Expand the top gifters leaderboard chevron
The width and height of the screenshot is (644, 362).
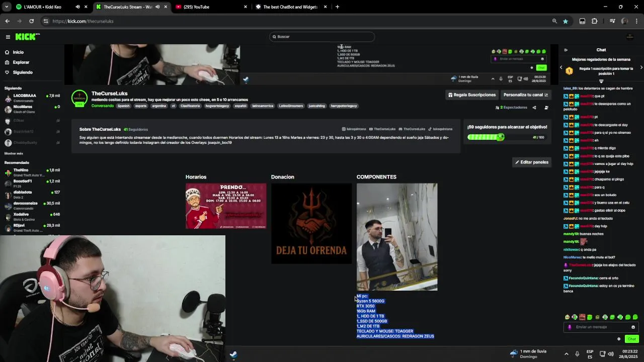(x=601, y=81)
